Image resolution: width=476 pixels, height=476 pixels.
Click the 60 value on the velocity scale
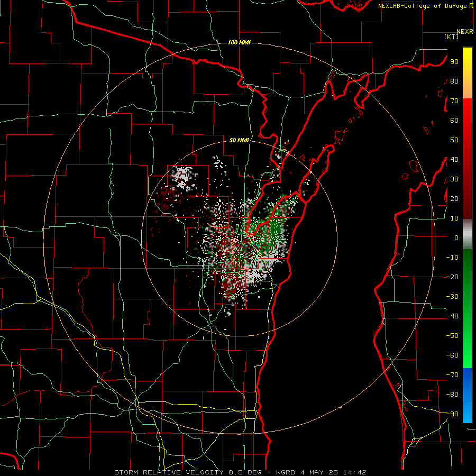coord(454,120)
